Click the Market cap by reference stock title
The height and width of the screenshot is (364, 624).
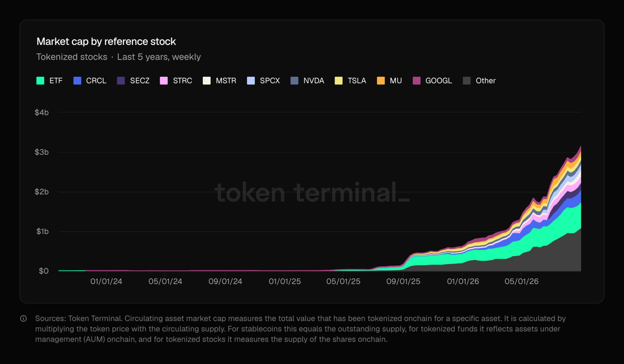[106, 41]
